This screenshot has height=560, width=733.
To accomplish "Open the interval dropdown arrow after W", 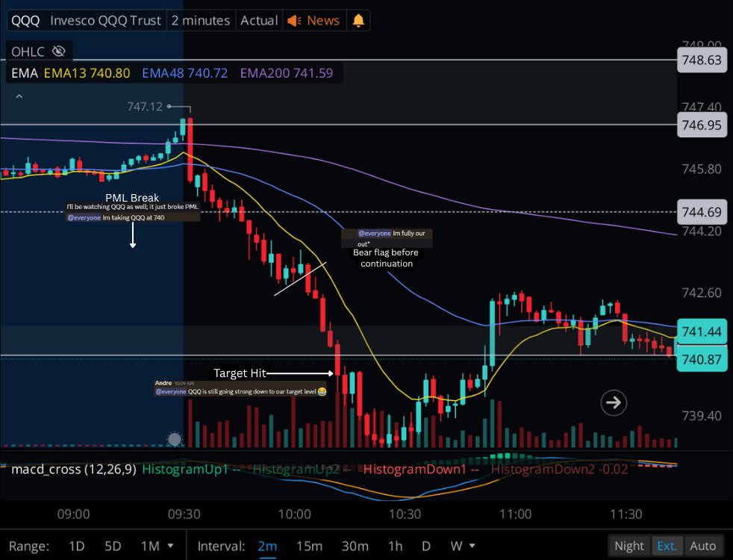I will tap(472, 546).
